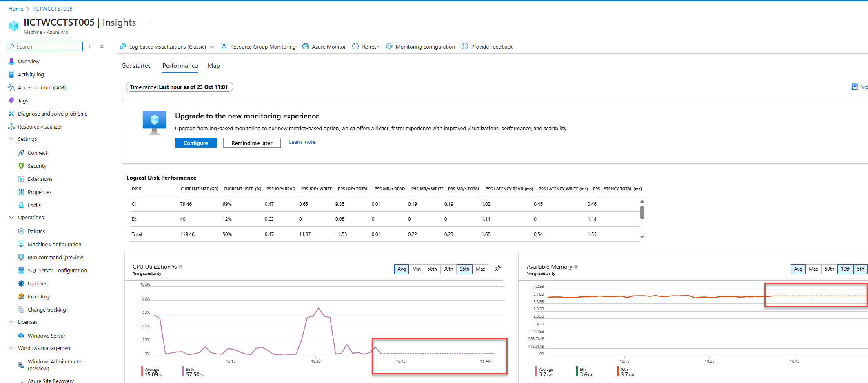Image resolution: width=868 pixels, height=383 pixels.
Task: Pin the CPU Utilization chart
Action: 498,269
